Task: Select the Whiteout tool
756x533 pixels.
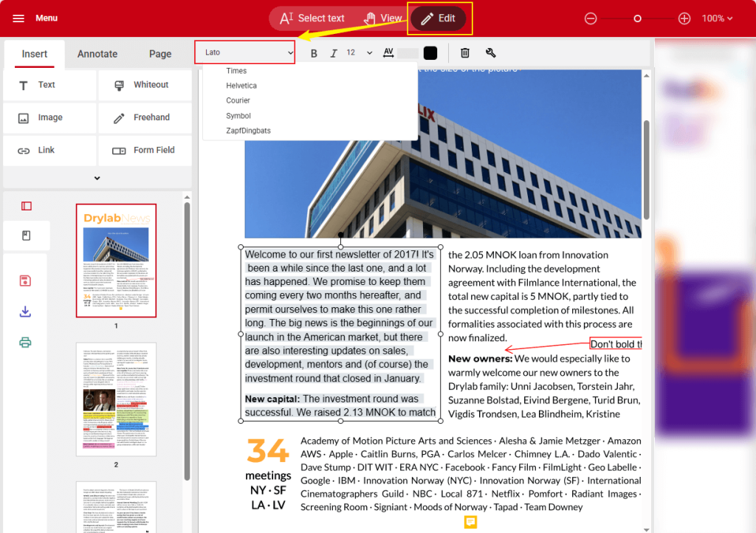Action: coord(145,84)
